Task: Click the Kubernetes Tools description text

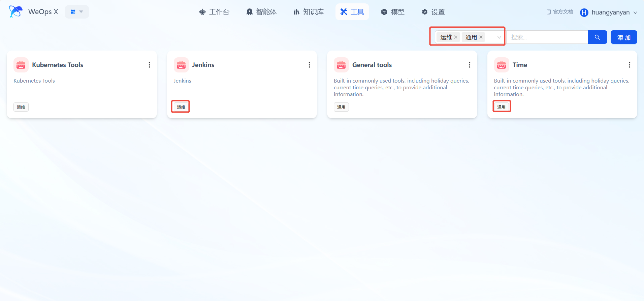Action: point(34,81)
